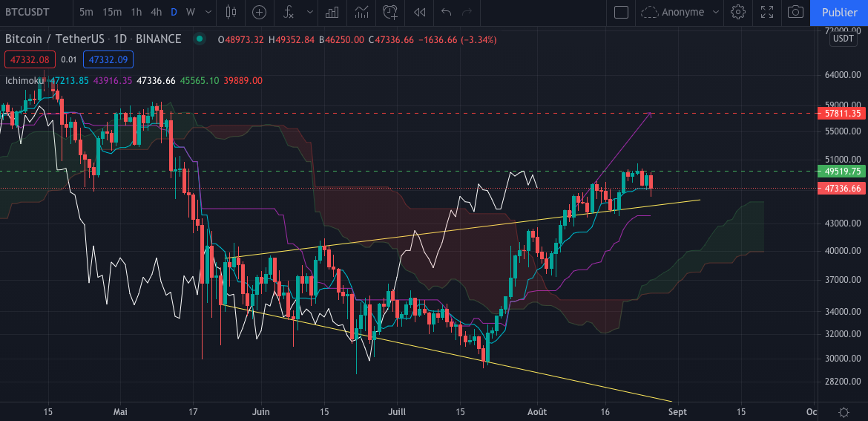This screenshot has width=868, height=421.
Task: Start bar replay with the rewind icon
Action: tap(420, 12)
